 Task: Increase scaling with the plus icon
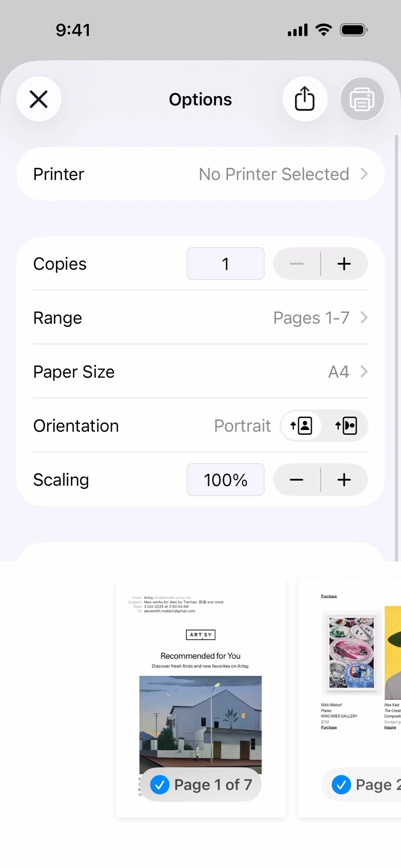point(344,480)
